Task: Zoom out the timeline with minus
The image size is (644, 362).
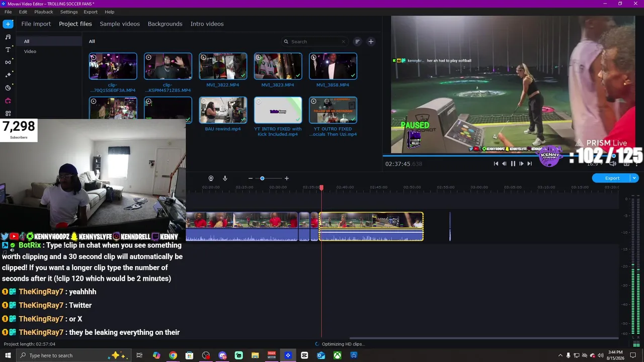Action: (x=251, y=178)
